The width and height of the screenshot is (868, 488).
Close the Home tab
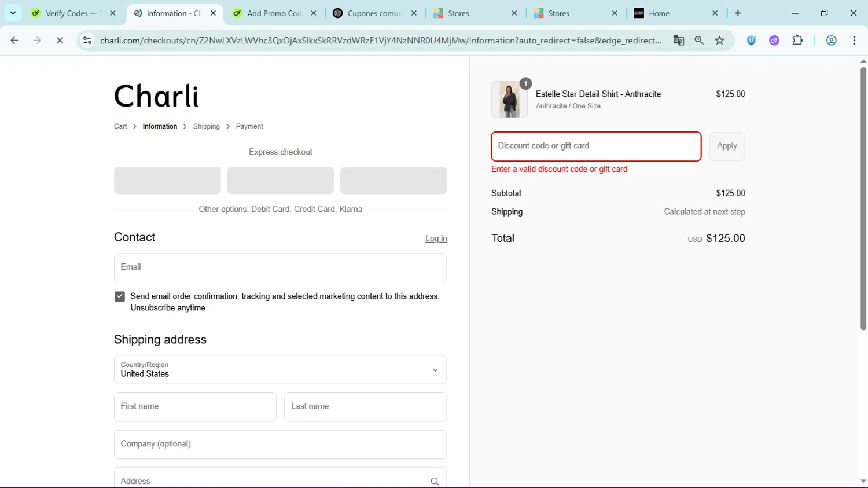[715, 13]
